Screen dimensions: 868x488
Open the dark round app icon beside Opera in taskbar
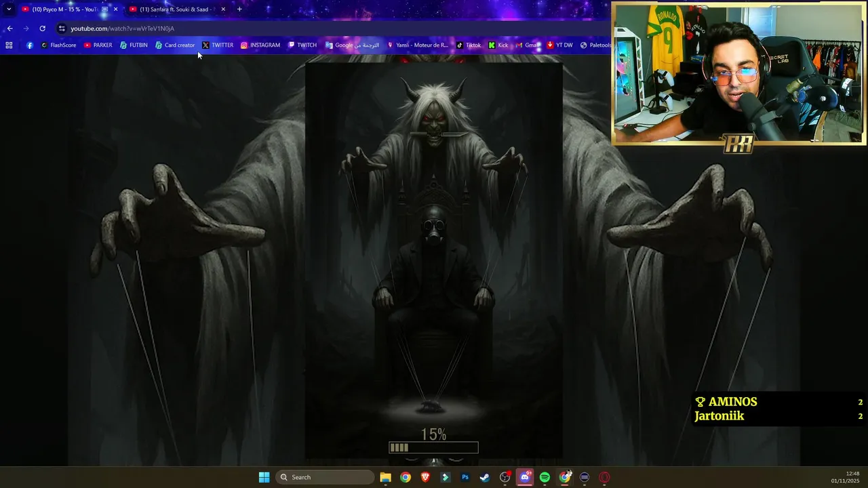click(585, 477)
